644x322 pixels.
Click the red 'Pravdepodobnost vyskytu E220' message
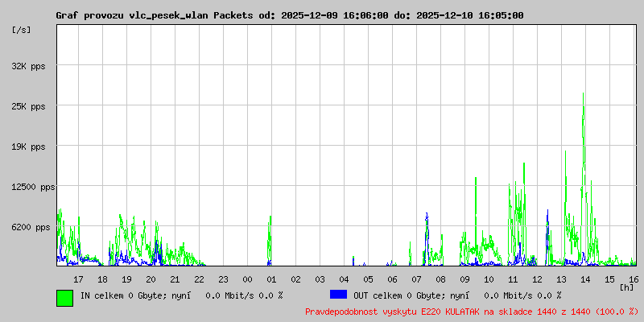tap(473, 312)
